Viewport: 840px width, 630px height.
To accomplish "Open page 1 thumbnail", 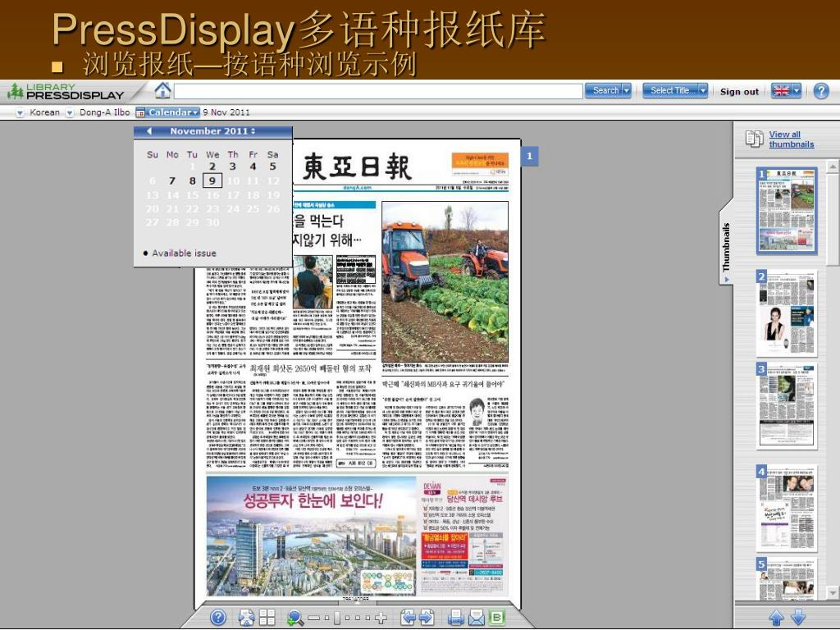I will click(x=787, y=210).
